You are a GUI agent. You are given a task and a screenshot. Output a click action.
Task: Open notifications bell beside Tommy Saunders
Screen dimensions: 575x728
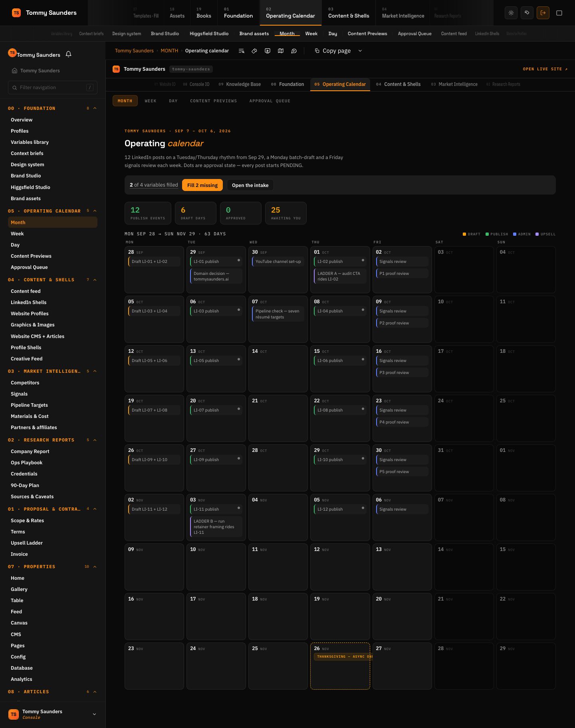click(x=68, y=54)
